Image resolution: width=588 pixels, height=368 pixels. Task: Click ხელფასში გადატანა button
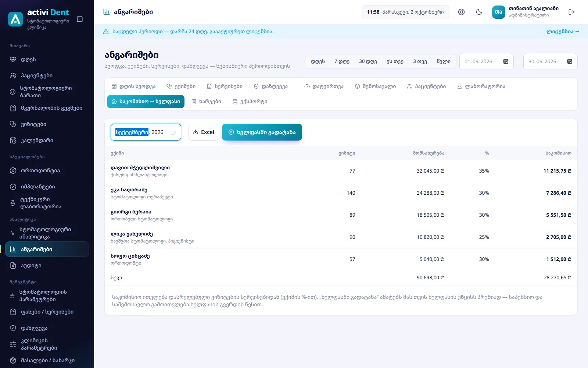coord(262,132)
